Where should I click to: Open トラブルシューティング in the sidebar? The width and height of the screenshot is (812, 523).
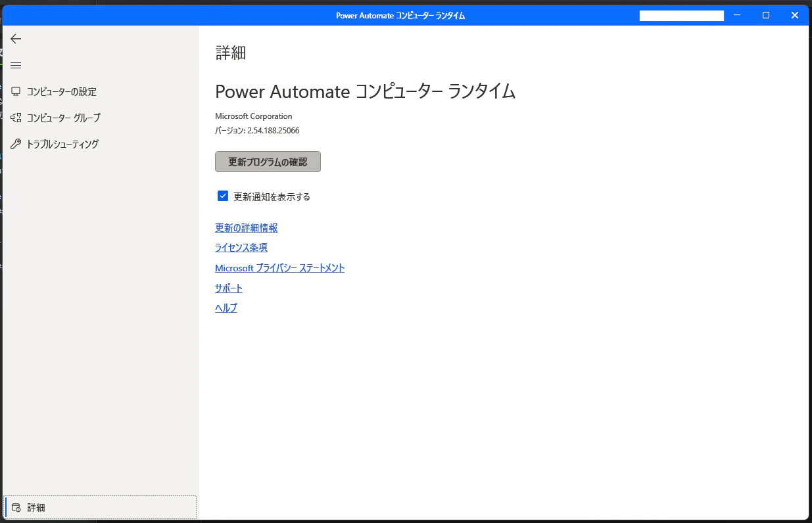click(x=100, y=144)
